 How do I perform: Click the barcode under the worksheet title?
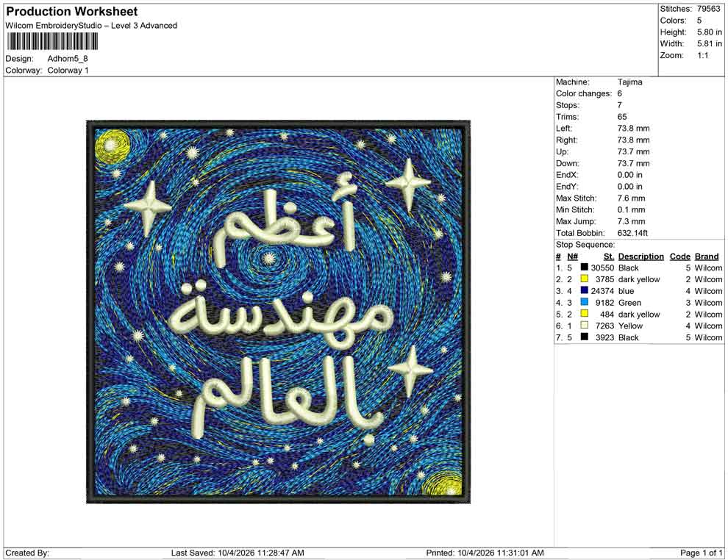coord(52,42)
